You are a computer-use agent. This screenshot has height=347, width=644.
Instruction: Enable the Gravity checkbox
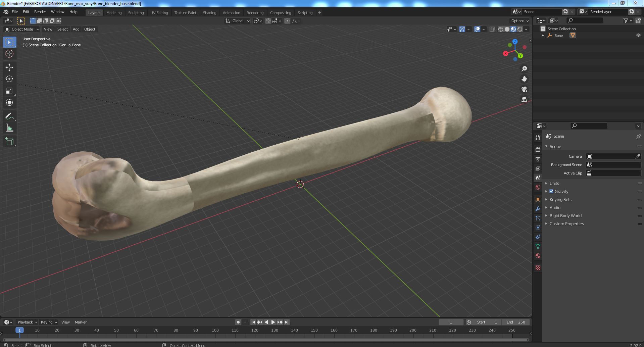pos(551,191)
